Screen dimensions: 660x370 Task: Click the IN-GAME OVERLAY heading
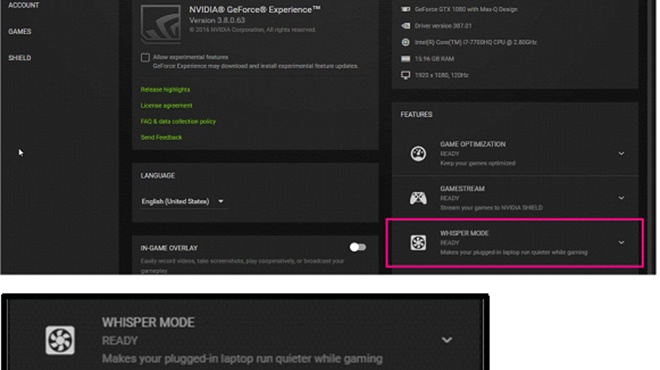point(169,248)
